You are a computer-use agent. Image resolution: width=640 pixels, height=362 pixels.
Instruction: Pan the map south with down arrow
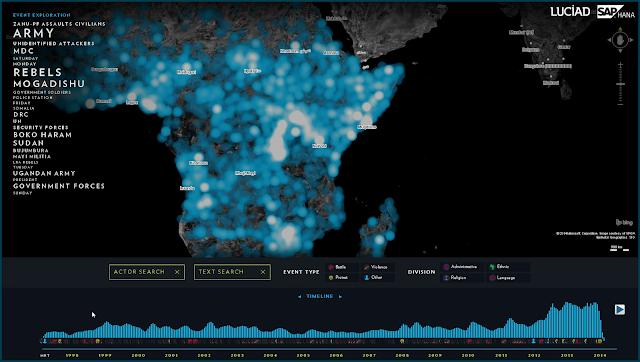click(620, 51)
